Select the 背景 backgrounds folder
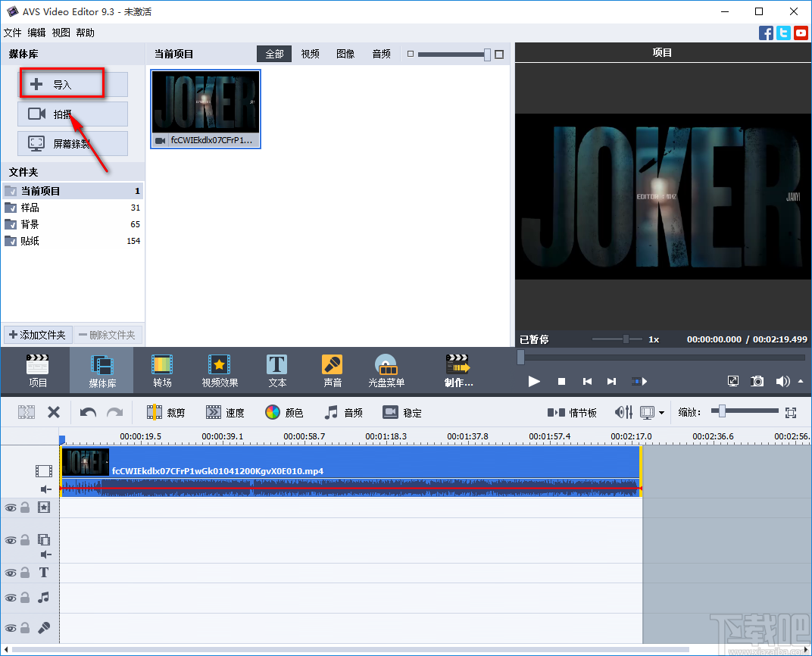Image resolution: width=812 pixels, height=656 pixels. [73, 224]
